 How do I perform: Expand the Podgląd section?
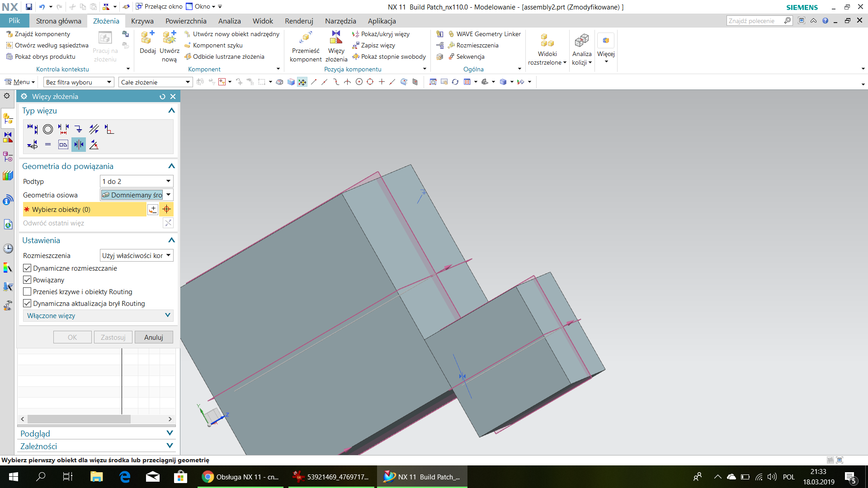97,433
